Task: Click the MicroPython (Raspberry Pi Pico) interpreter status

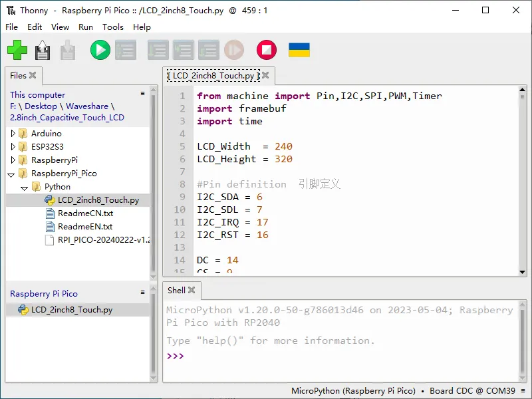Action: pyautogui.click(x=353, y=391)
